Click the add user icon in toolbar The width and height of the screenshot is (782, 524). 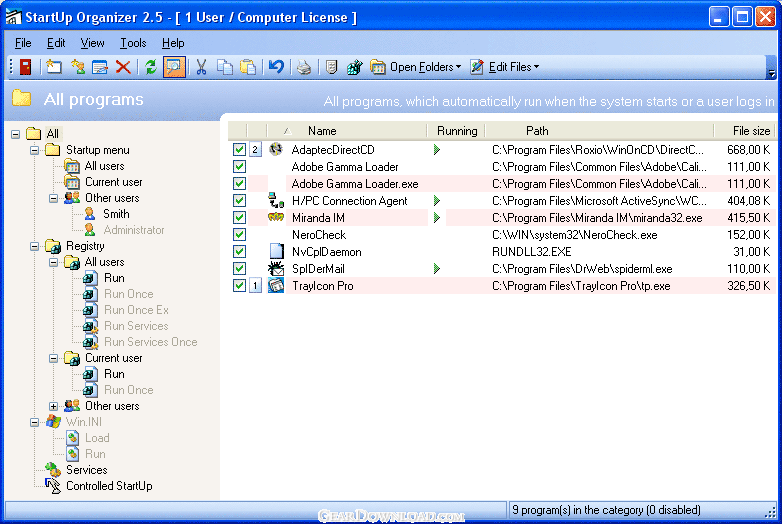78,67
